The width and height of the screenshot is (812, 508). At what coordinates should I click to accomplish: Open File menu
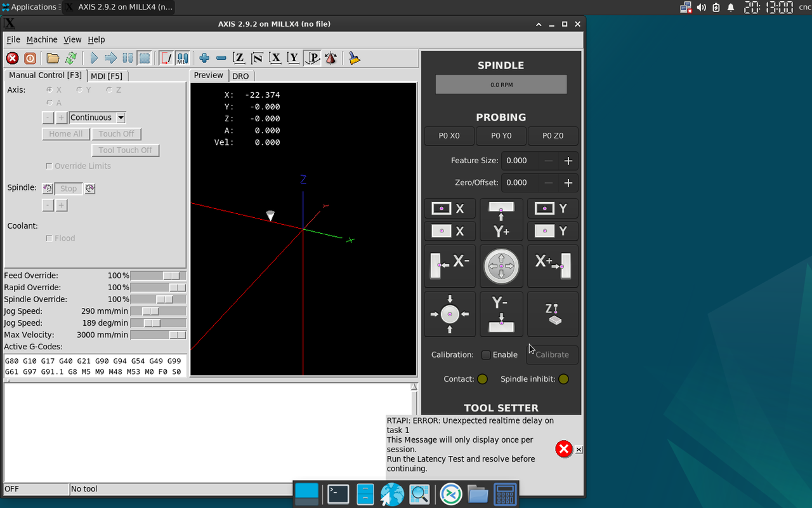click(x=13, y=39)
